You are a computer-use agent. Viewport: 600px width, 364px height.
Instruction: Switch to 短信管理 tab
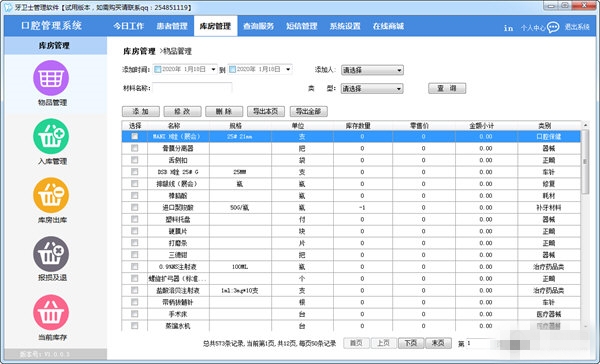pyautogui.click(x=302, y=26)
